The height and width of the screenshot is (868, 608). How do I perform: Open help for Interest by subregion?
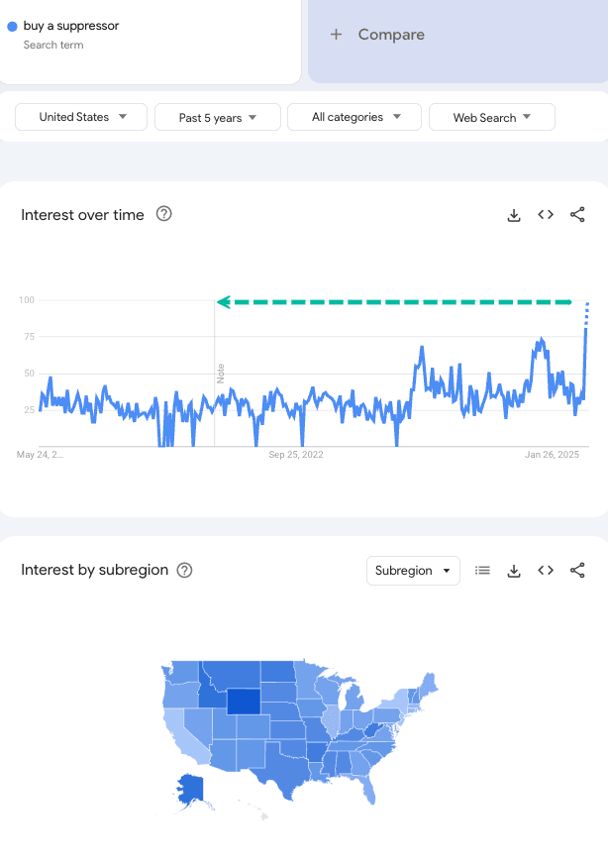point(184,570)
